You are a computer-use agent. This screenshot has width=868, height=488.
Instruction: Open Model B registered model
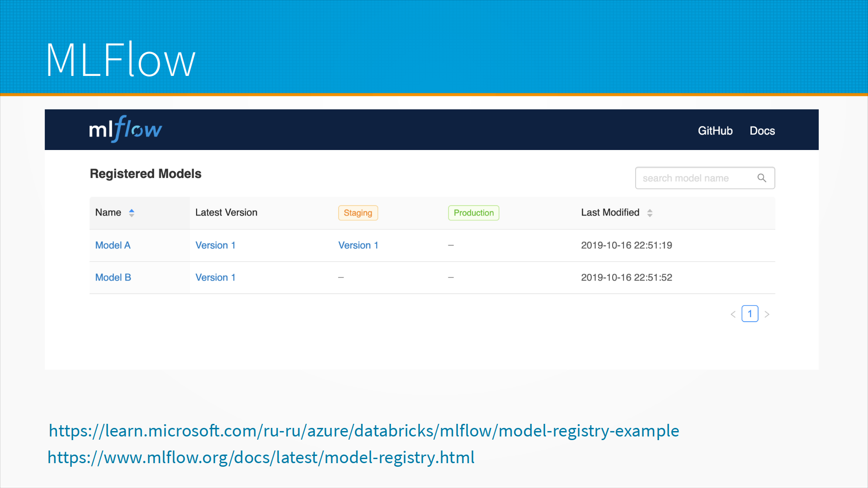pos(113,277)
